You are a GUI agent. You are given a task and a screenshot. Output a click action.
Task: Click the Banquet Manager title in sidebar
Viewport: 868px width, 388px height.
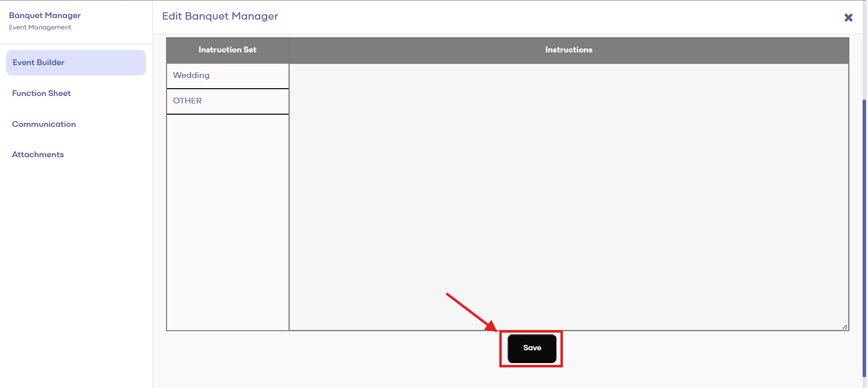(45, 15)
